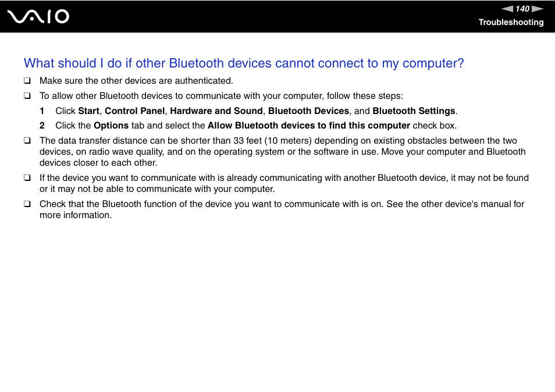Tick the box beside 'The data transfer distance'
The height and width of the screenshot is (392, 555).
tap(27, 140)
